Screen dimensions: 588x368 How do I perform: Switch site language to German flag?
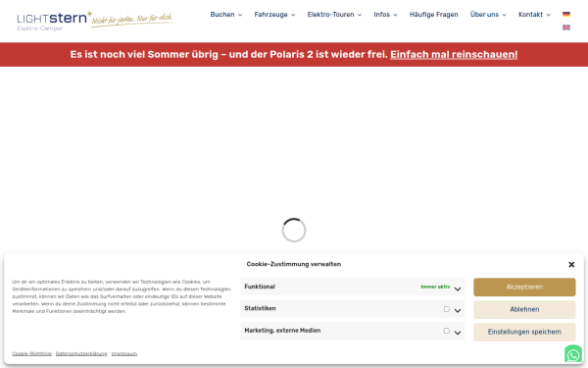point(566,15)
